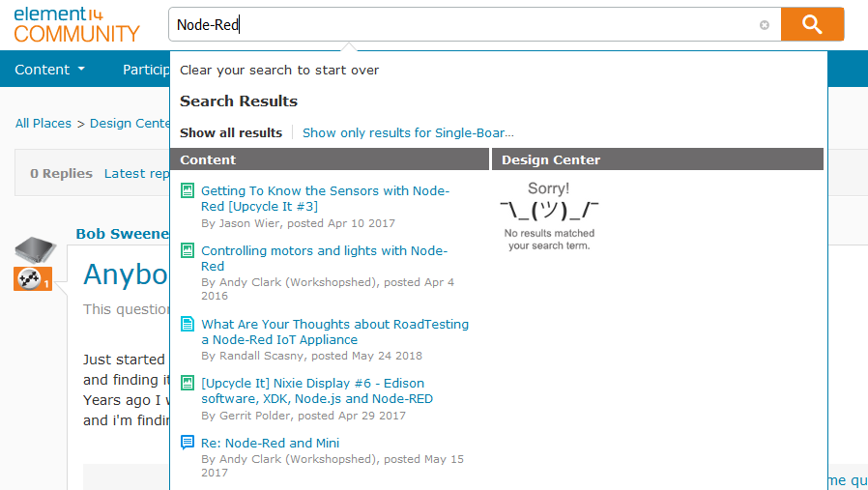Viewport: 868px width, 490px height.
Task: Click the Particip navigation menu item
Action: [146, 70]
